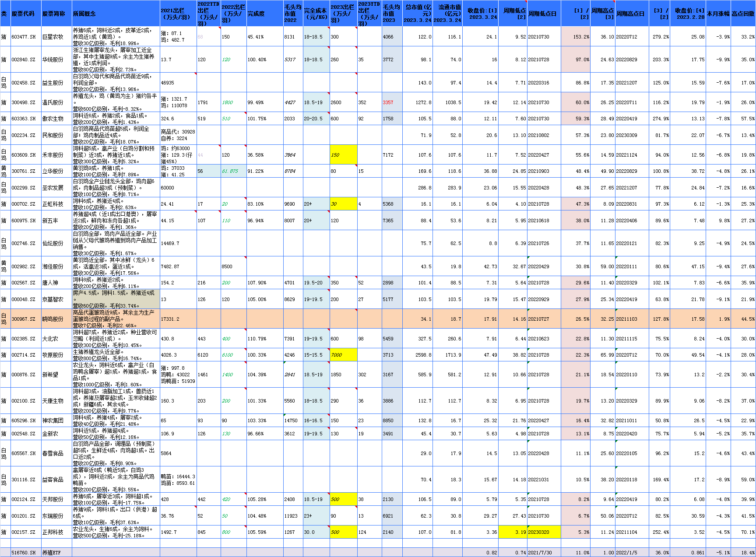
Task: Select the 华统股份 cell
Action: tap(56, 60)
